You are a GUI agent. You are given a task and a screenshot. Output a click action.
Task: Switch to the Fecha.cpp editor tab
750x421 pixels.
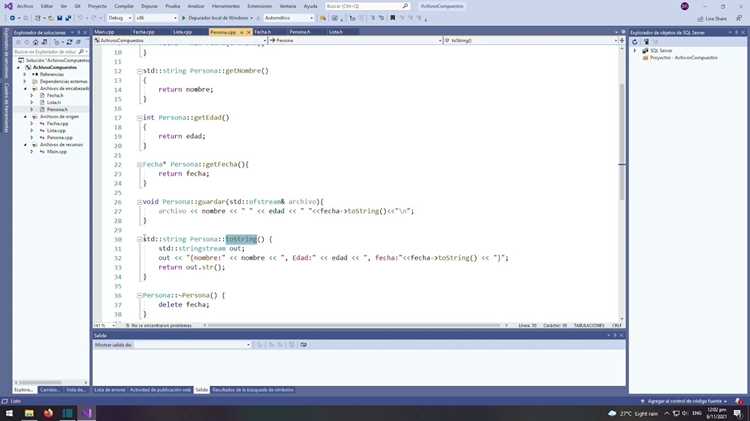pyautogui.click(x=144, y=32)
